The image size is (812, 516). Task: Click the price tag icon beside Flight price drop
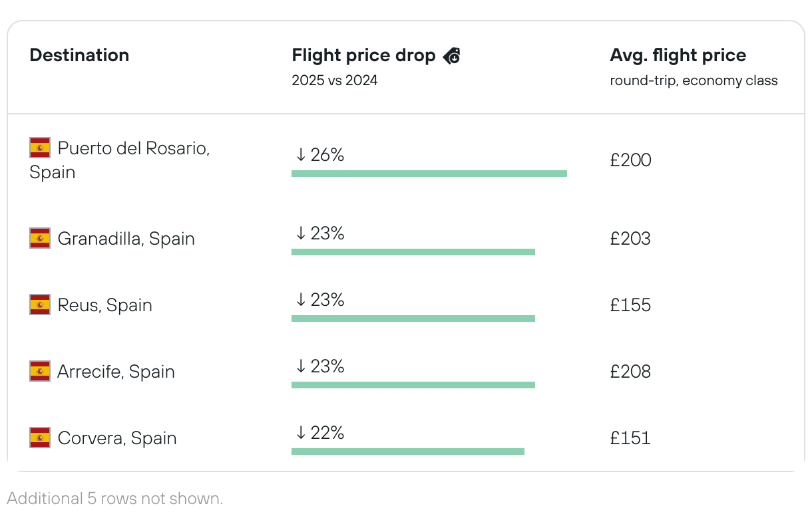(x=452, y=56)
